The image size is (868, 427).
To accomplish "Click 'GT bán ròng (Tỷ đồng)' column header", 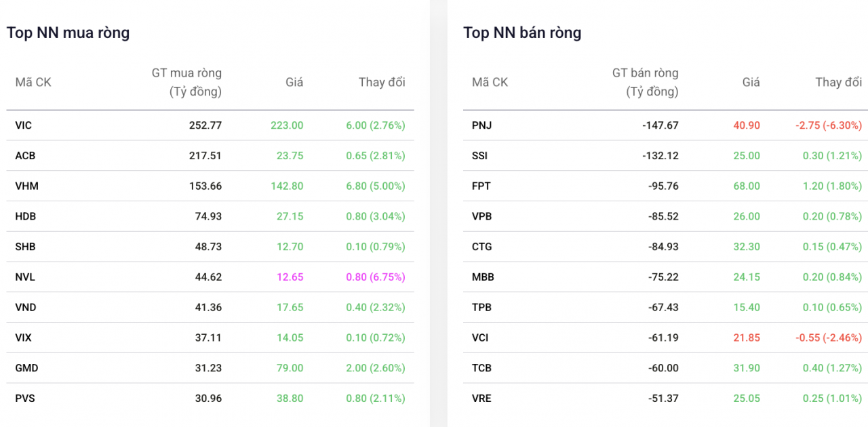I will (645, 82).
